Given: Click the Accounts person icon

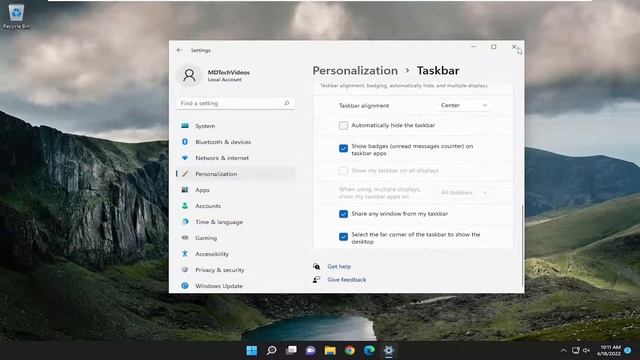Looking at the screenshot, I should pyautogui.click(x=185, y=206).
